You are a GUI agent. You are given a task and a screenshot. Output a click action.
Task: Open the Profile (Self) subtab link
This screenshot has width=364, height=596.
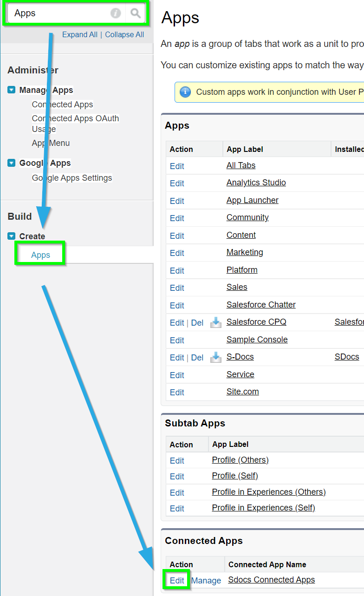tap(235, 476)
